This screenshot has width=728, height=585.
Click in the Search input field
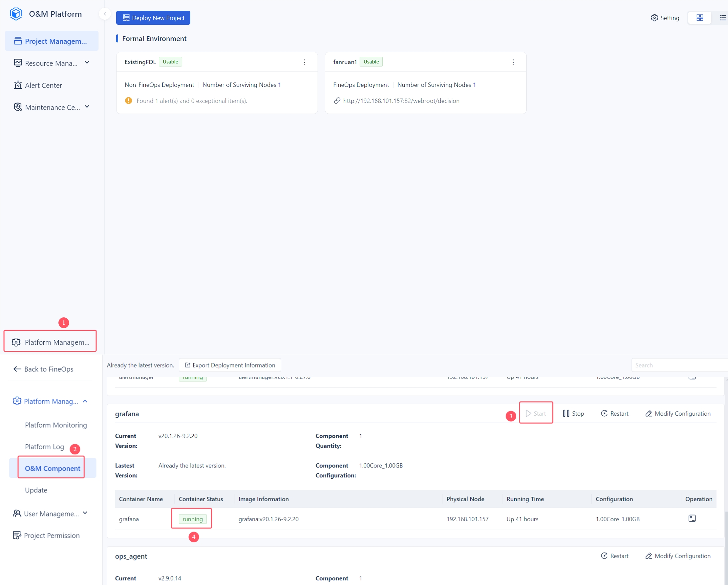click(679, 365)
